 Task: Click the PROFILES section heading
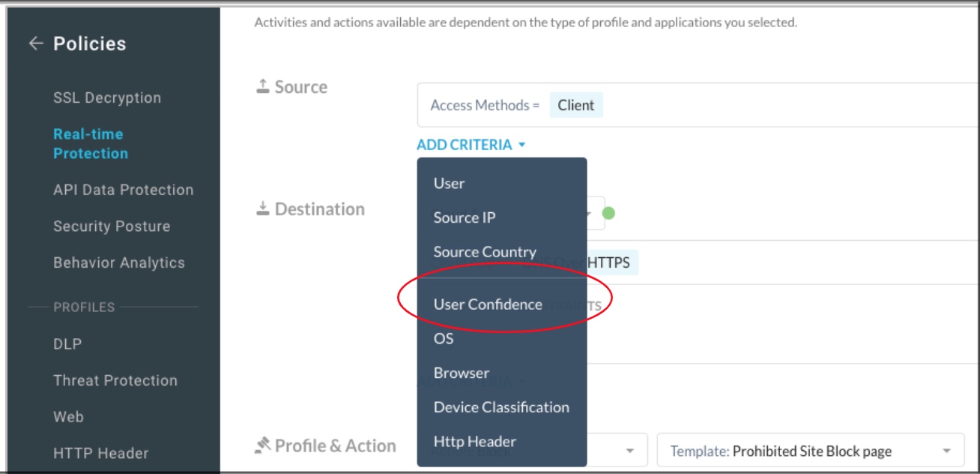coord(84,307)
